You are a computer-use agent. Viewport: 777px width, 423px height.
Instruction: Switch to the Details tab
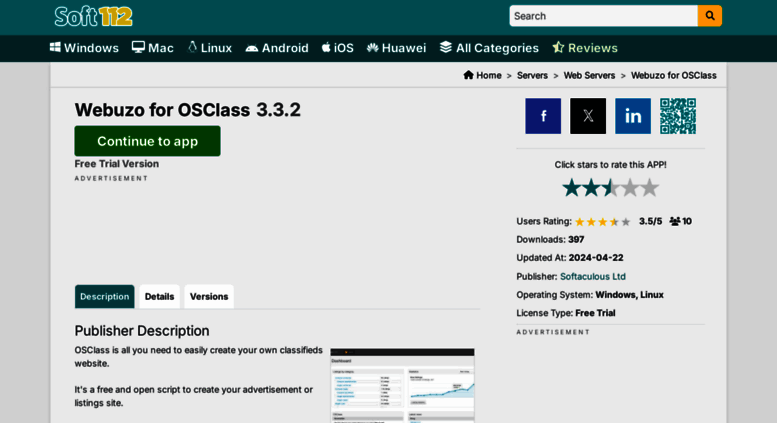160,297
